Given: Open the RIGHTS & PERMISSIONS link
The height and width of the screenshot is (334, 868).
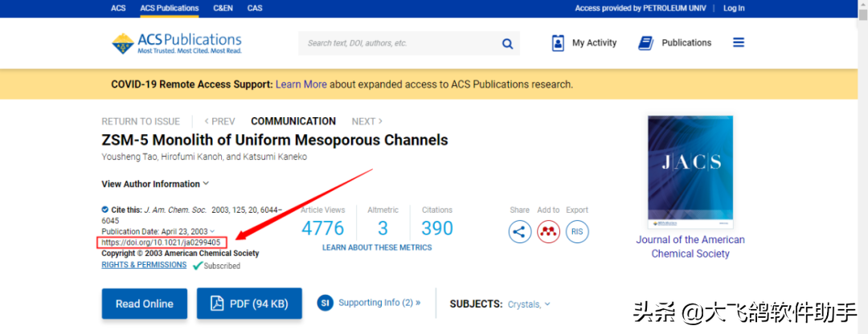Looking at the screenshot, I should coord(144,265).
